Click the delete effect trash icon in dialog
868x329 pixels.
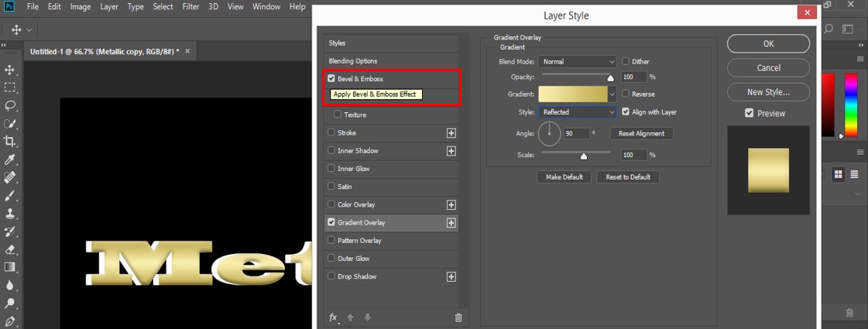tap(458, 317)
